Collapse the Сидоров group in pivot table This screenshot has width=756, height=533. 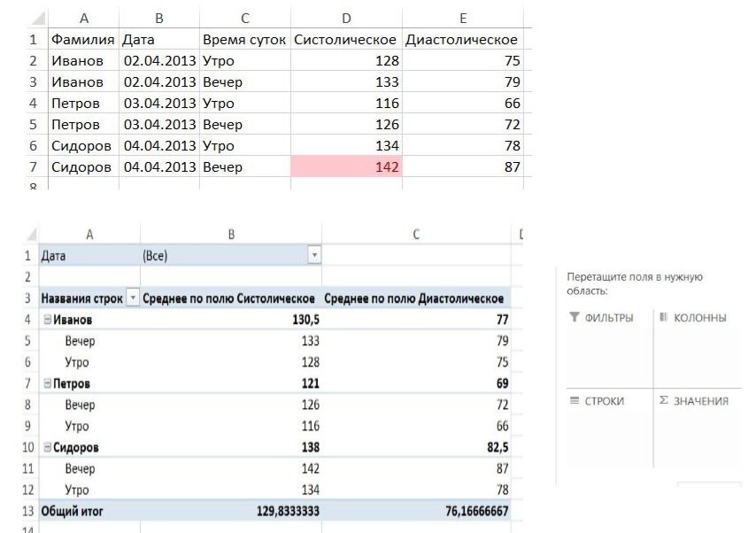point(46,448)
